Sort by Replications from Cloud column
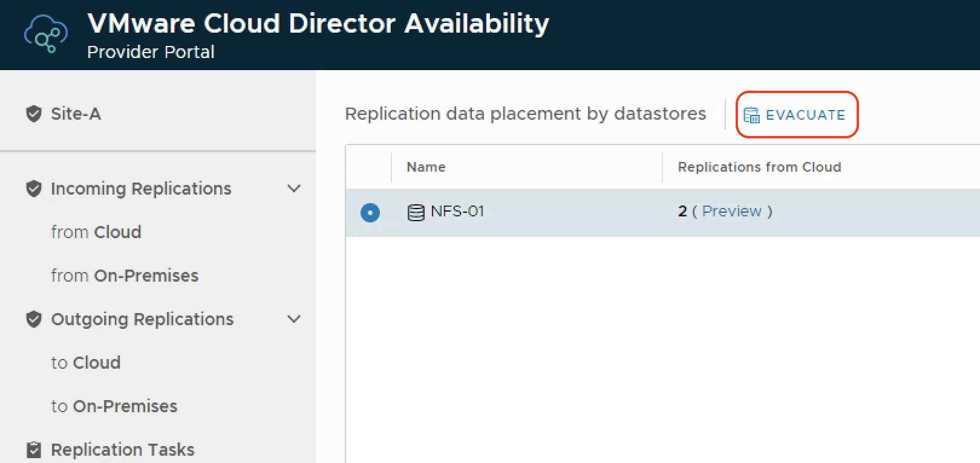Screen dimensions: 980x463 pos(759,167)
